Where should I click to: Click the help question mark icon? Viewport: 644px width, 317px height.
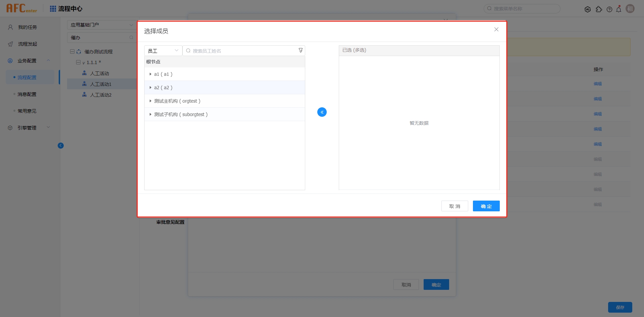609,9
